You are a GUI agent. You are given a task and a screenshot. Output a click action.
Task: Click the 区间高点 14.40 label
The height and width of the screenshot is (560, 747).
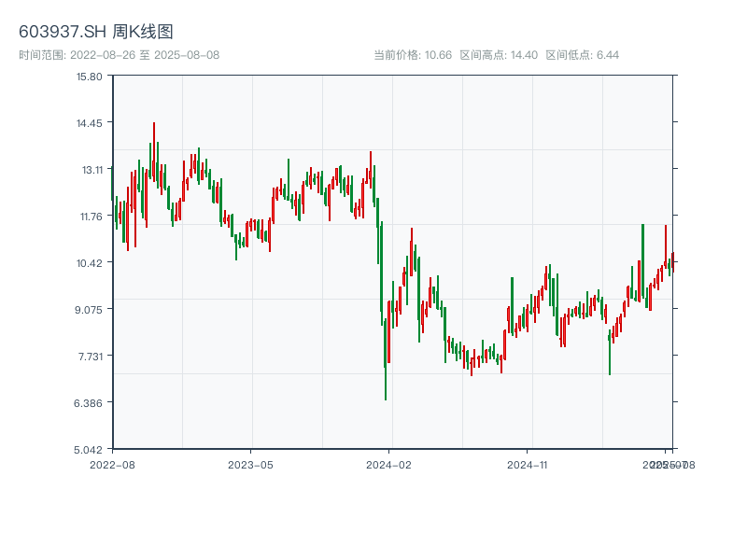499,55
